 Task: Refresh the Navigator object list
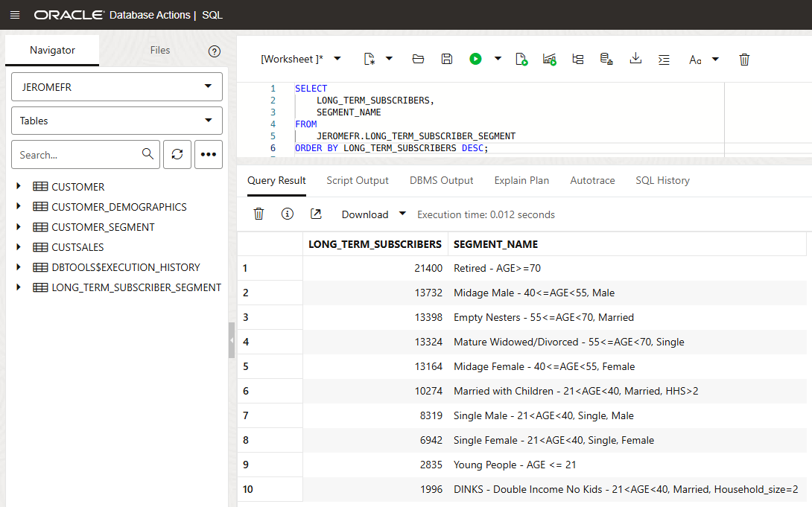(177, 154)
